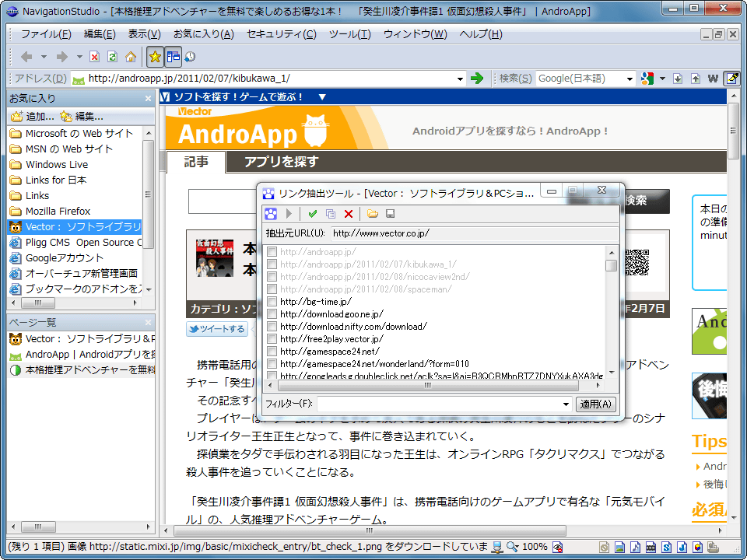Go to the home page icon
Viewport: 747px width, 560px height.
pyautogui.click(x=131, y=57)
